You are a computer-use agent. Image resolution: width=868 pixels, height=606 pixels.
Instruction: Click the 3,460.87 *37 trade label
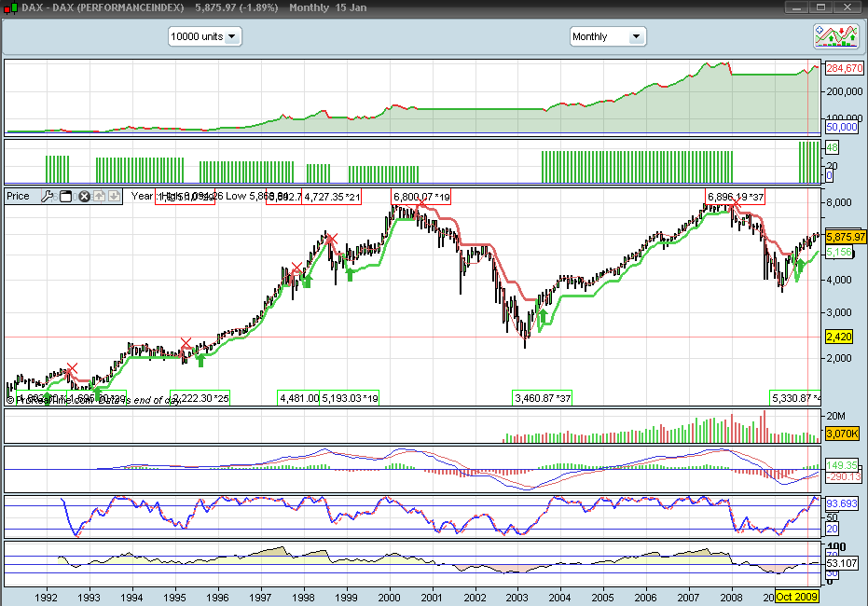click(542, 398)
